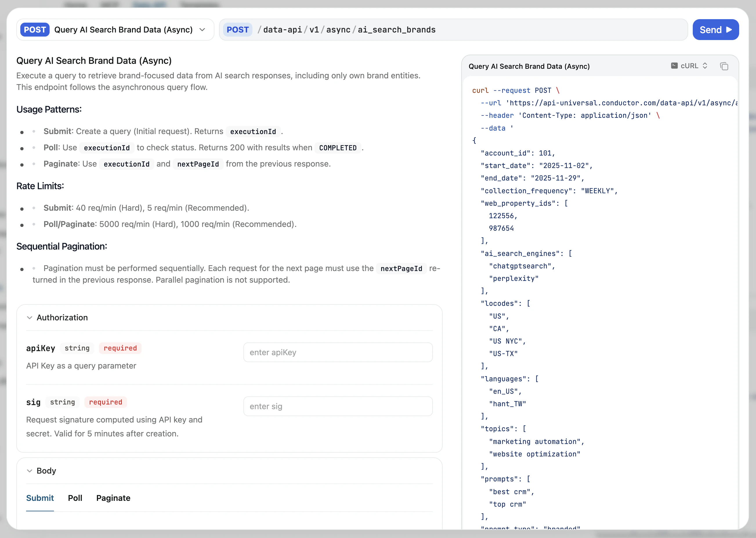Open the endpoint selector dropdown
The width and height of the screenshot is (756, 538).
click(x=115, y=30)
